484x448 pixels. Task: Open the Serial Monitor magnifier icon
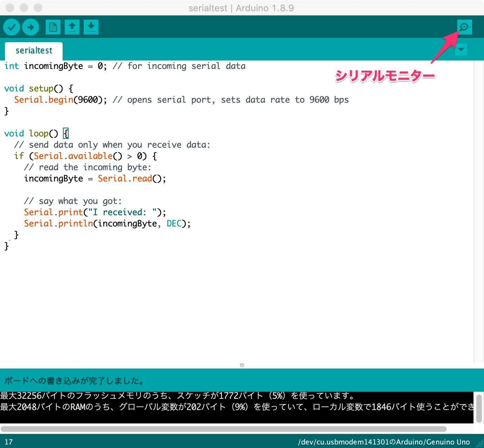464,27
